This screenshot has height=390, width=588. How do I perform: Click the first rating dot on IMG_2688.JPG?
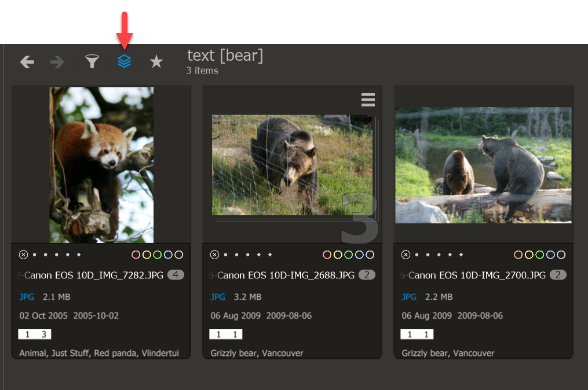(226, 255)
